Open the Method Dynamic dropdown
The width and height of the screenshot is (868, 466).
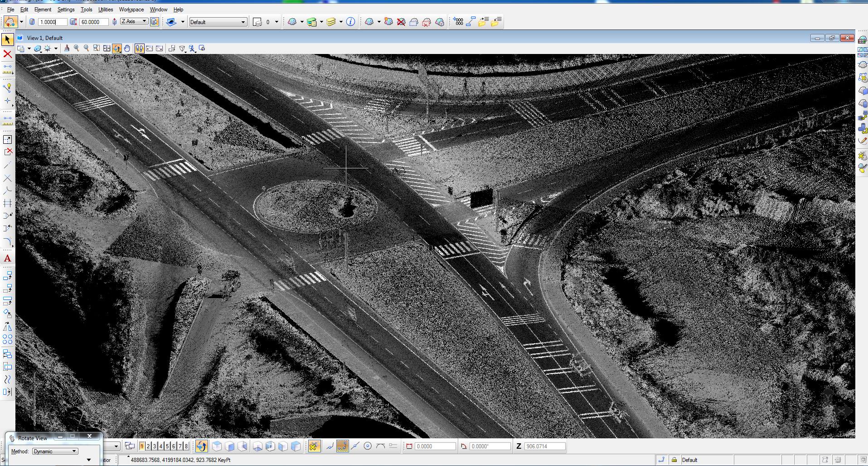tap(55, 451)
